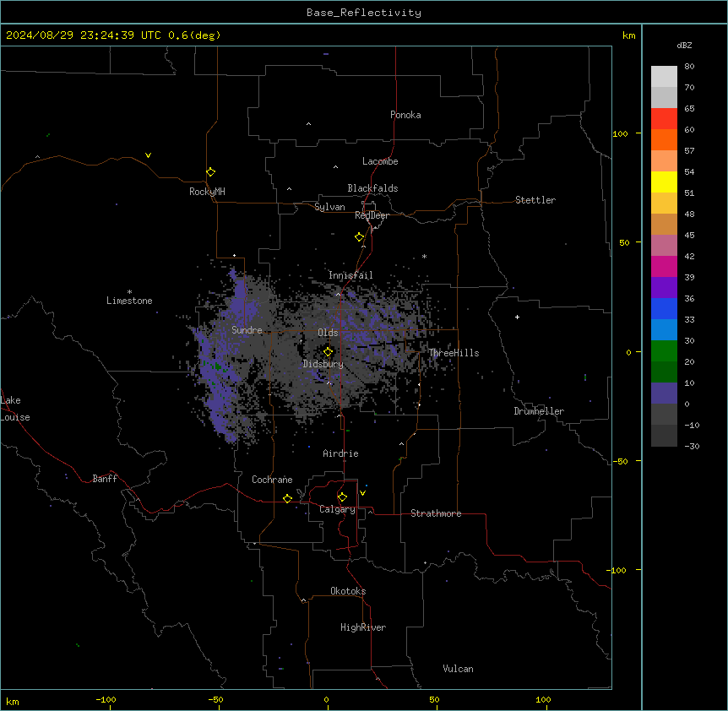Pick the orange 57-60 dBZ legend swatch

664,139
